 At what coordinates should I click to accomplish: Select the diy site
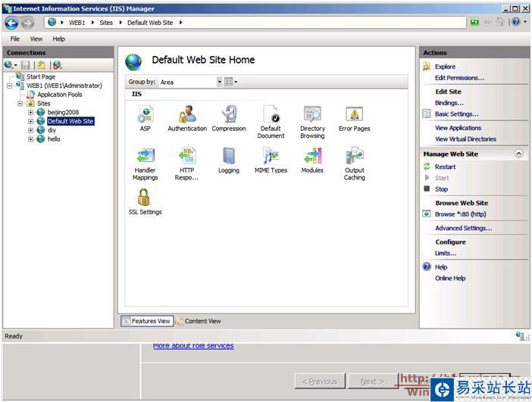point(52,130)
